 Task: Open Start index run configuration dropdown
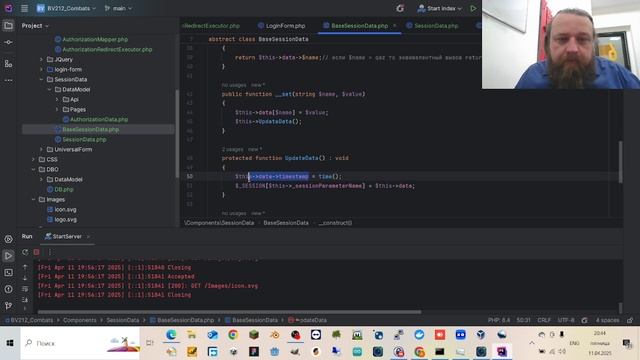point(440,8)
